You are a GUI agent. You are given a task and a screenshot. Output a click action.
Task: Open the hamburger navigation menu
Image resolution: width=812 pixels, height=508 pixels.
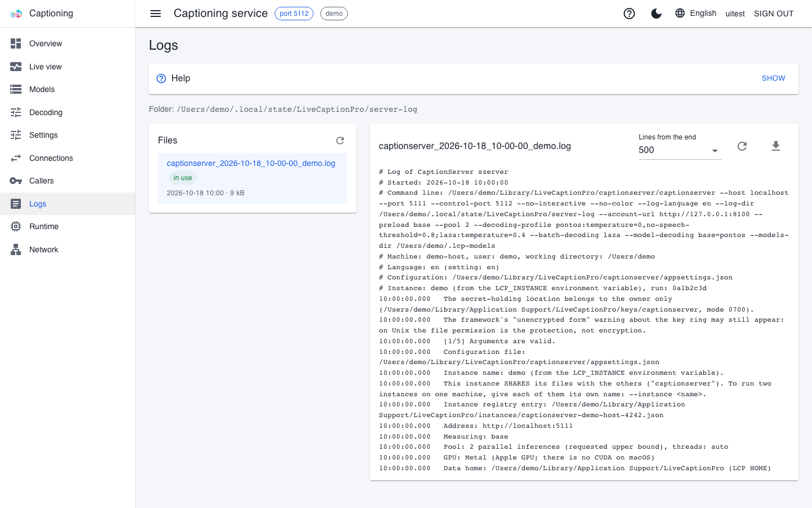156,14
